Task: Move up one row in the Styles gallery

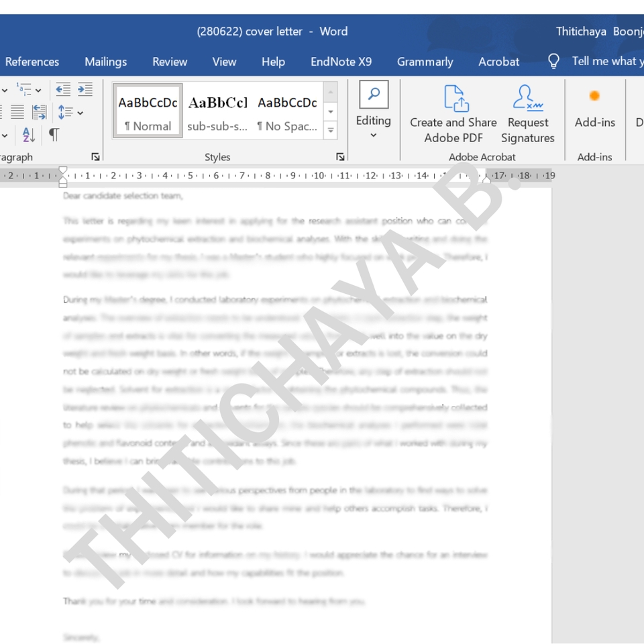Action: click(331, 92)
